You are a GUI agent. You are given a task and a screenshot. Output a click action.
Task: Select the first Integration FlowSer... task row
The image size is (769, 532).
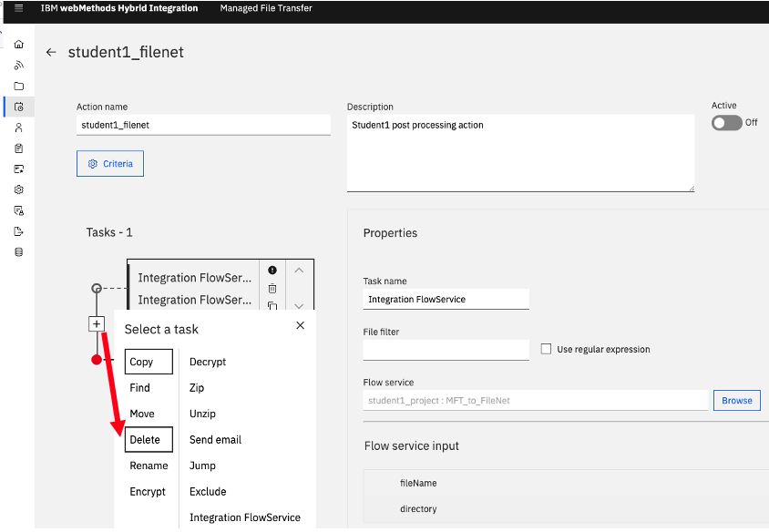(194, 278)
